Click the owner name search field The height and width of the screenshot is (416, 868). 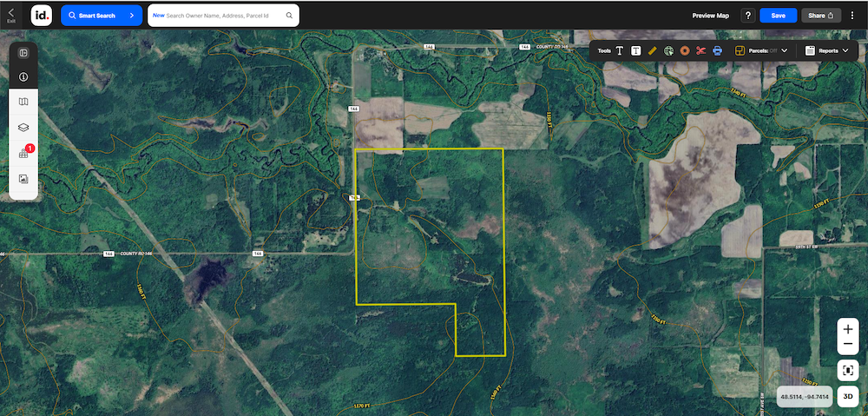click(x=222, y=15)
